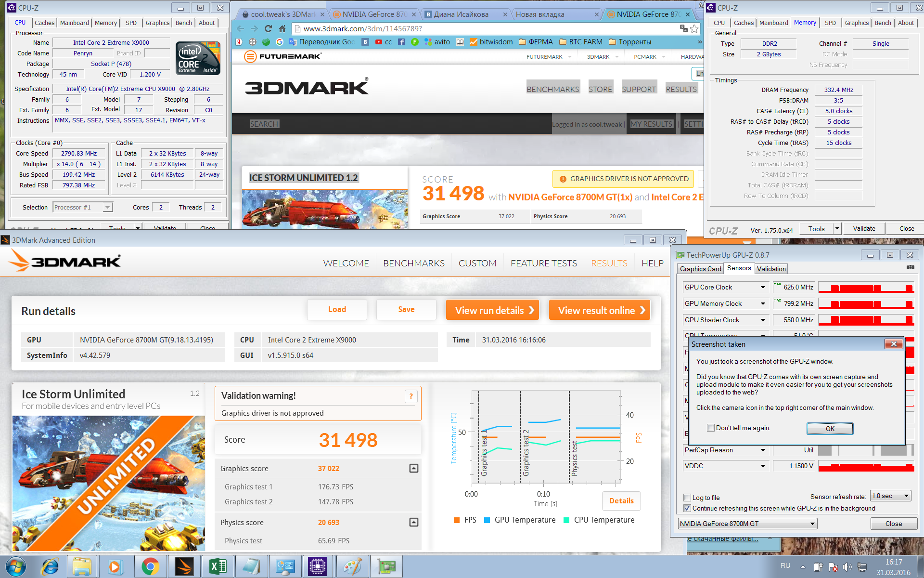Screen dimensions: 924x578
Task: Open the SPD tab in right CPU-Z
Action: [x=830, y=23]
